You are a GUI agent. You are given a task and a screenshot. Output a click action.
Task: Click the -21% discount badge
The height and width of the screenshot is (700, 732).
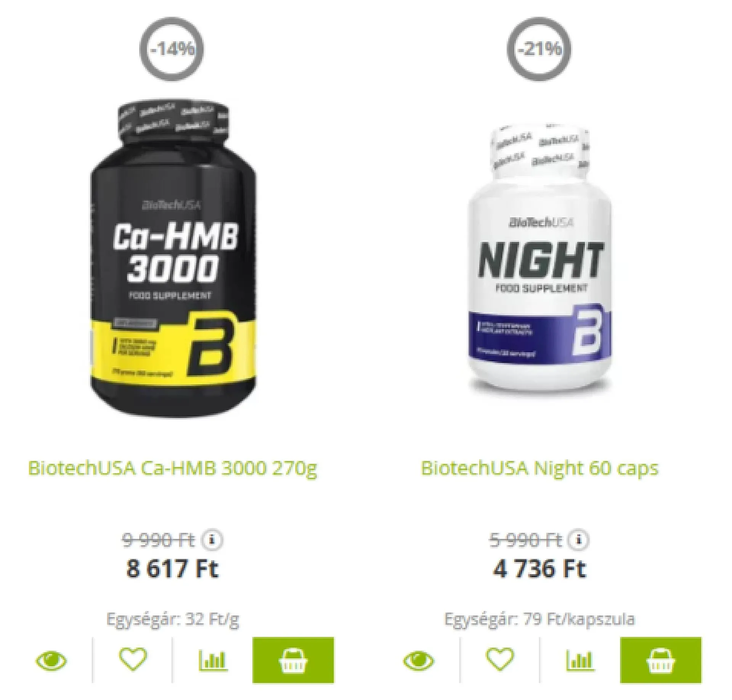pyautogui.click(x=539, y=49)
